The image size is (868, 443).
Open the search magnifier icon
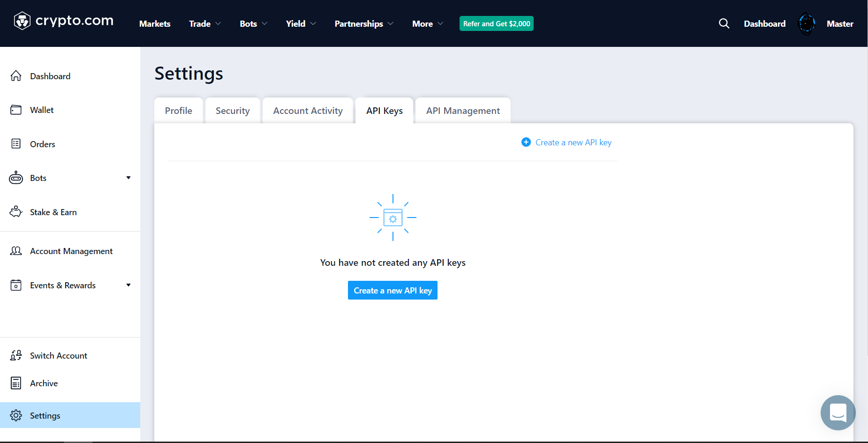[x=724, y=23]
